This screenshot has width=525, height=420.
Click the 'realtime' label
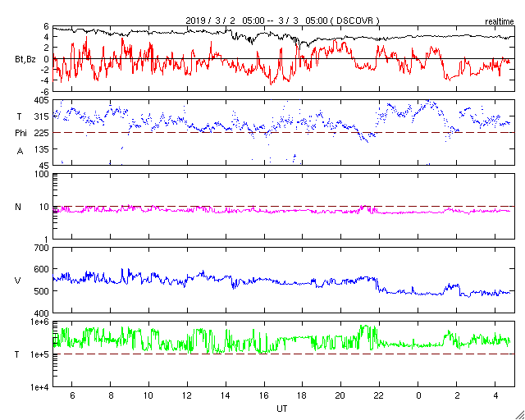(500, 22)
